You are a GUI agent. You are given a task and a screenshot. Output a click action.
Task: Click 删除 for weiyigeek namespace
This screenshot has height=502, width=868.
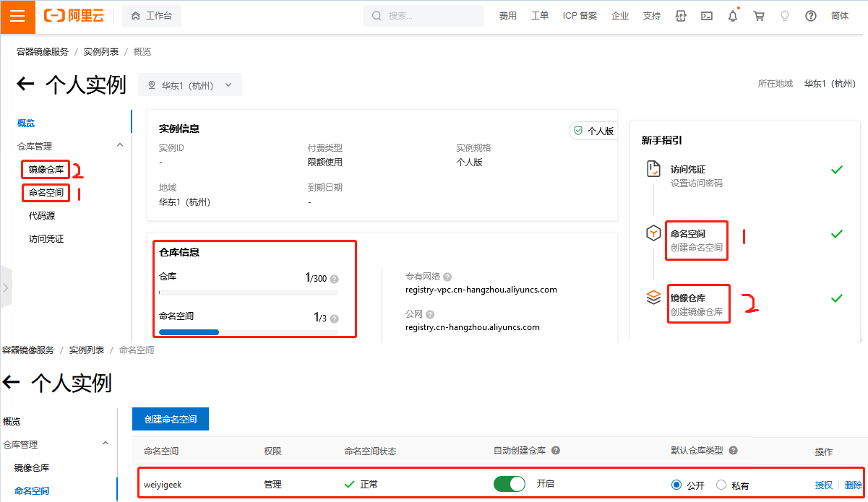854,485
